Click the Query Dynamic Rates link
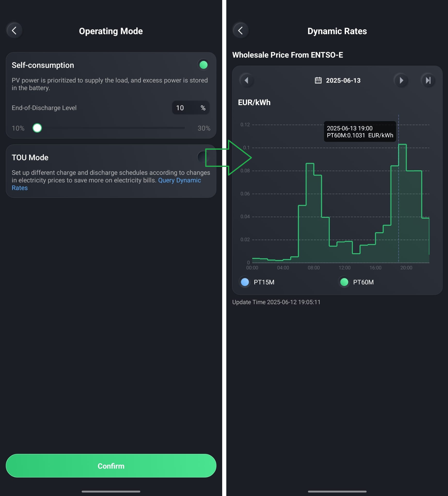448x496 pixels. click(x=106, y=184)
